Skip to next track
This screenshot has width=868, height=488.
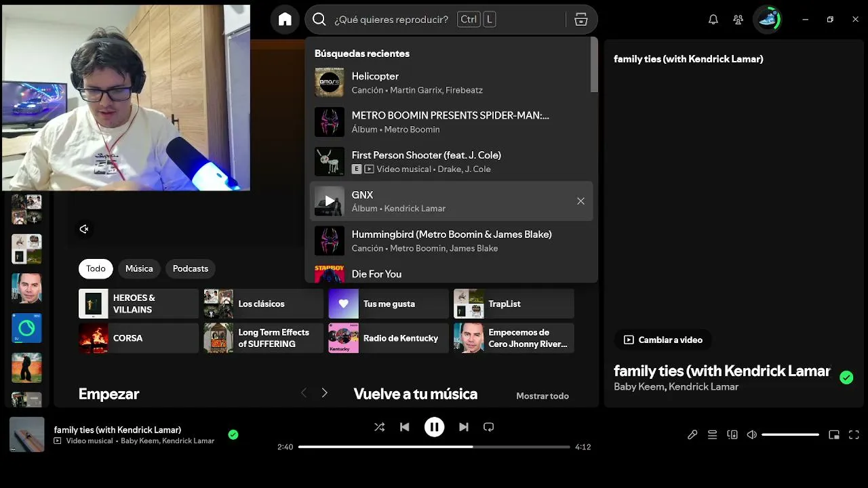pyautogui.click(x=464, y=427)
